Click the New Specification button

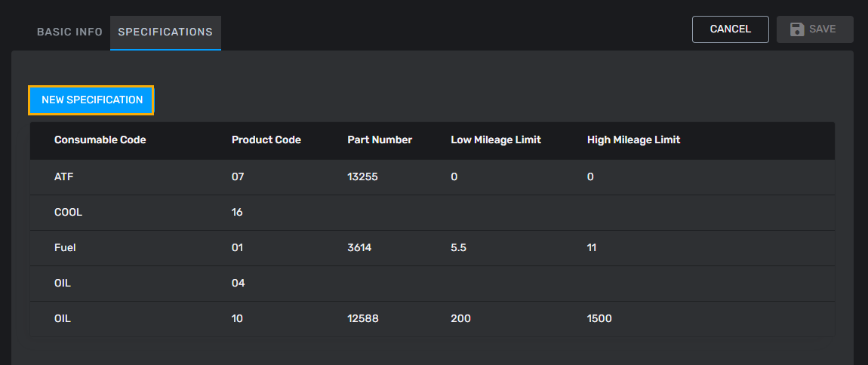pyautogui.click(x=91, y=100)
